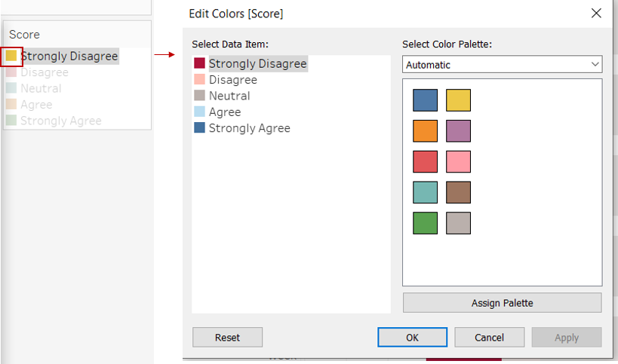Image resolution: width=618 pixels, height=364 pixels.
Task: Select Strongly Disagree in data item list
Action: click(x=257, y=63)
